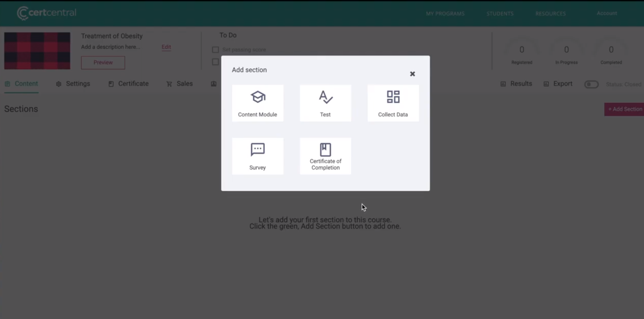Viewport: 644px width, 319px height.
Task: Add a Survey section
Action: point(257,156)
